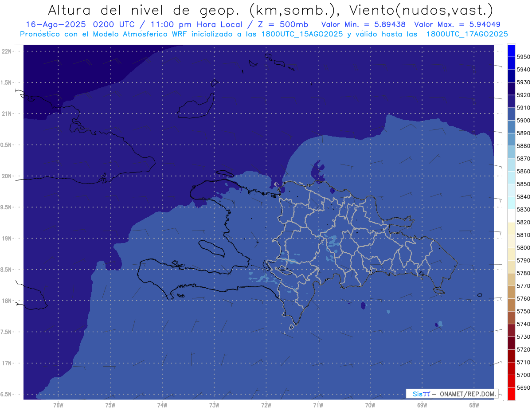Click the colorbar label 5720
Screen dimensions: 532x411
[523, 349]
